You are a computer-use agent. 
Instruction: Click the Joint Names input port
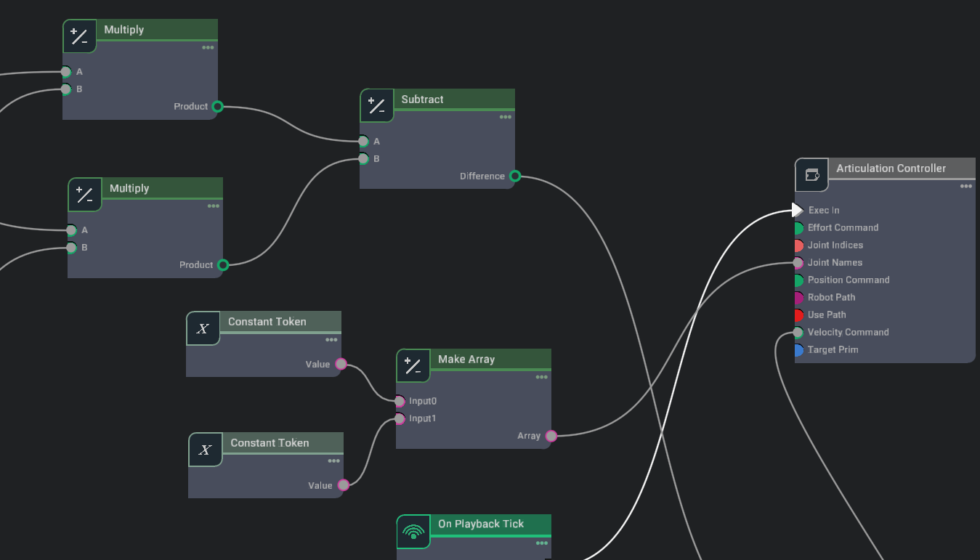(798, 263)
